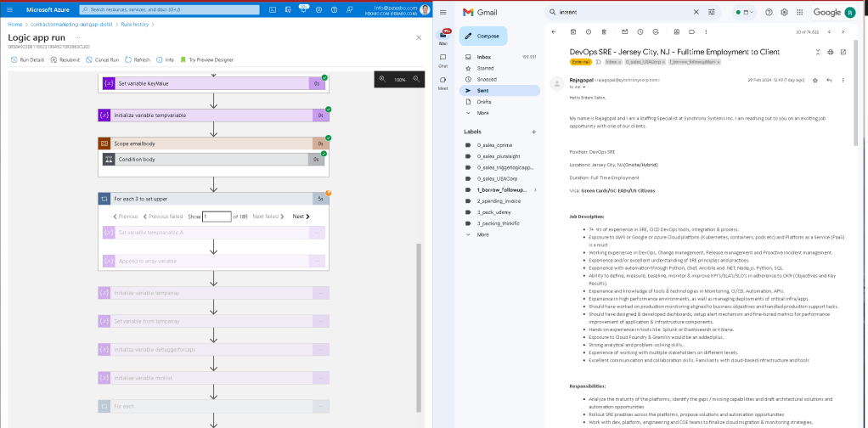Screen dimensions: 868x428
Task: Click Previous failed iteration button
Action: 163,217
